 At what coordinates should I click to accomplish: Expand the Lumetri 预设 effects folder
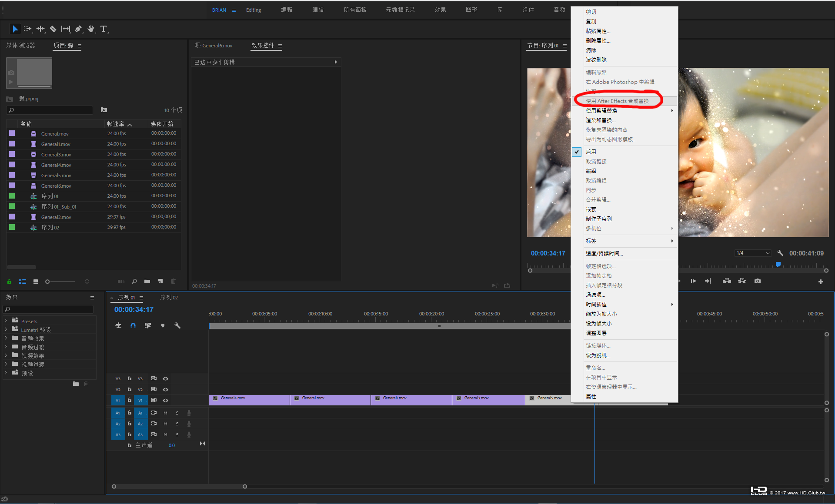click(6, 330)
